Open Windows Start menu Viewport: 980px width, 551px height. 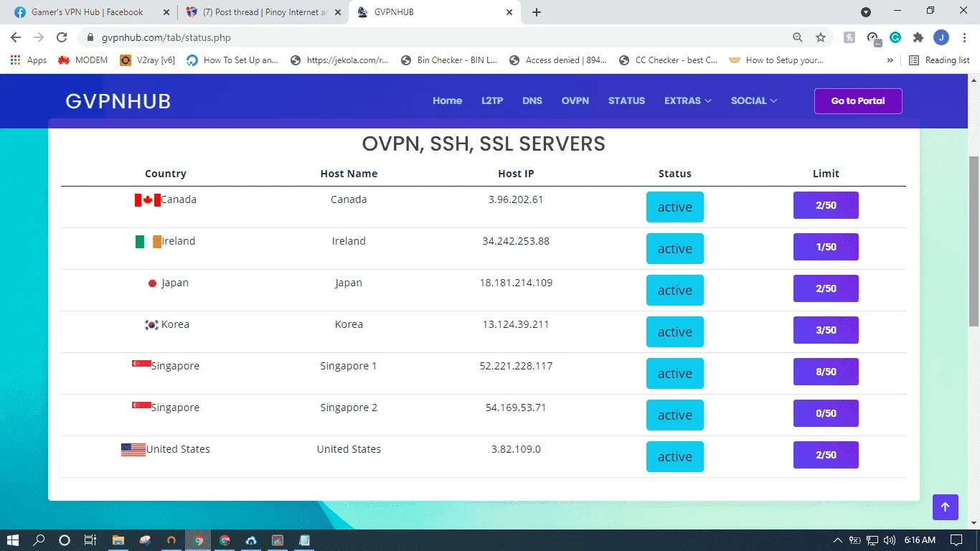13,540
